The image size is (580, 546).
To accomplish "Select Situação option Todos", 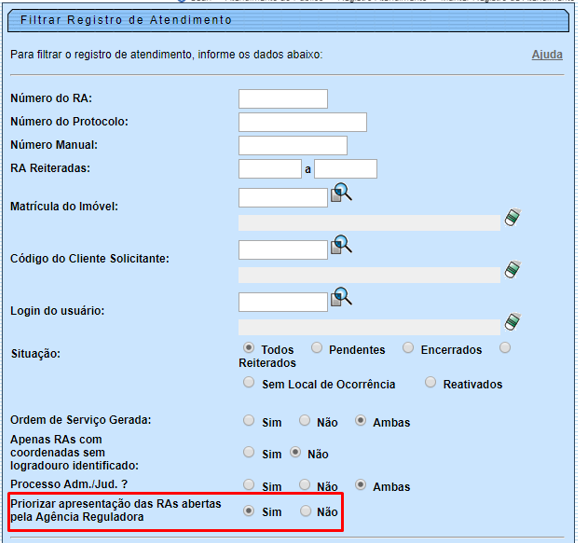I will (249, 348).
